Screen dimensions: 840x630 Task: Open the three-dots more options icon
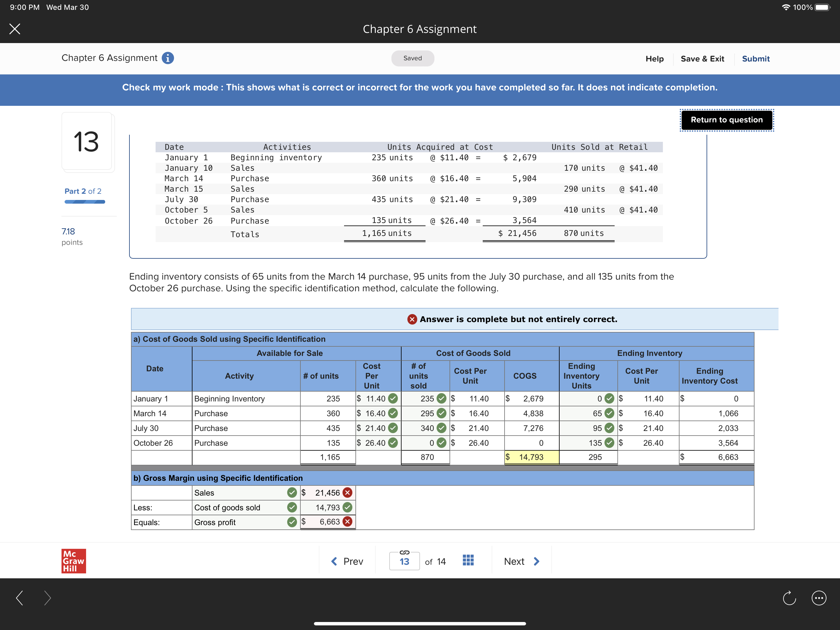(818, 598)
